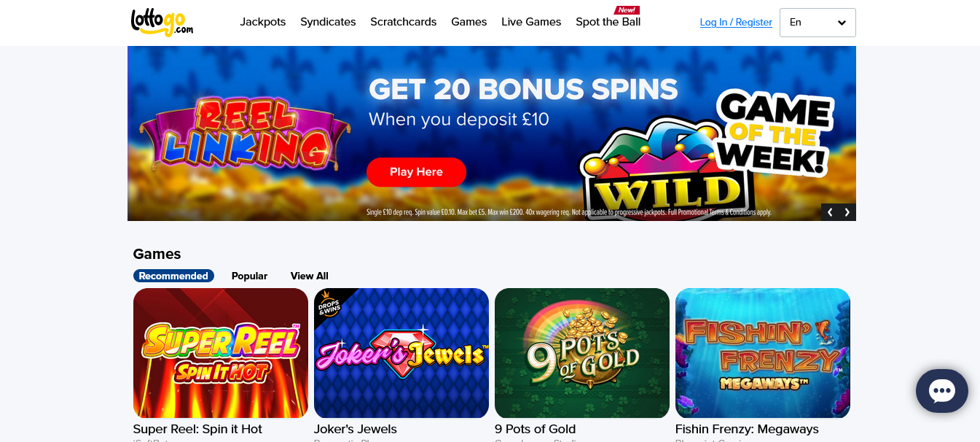Advance to next banner slide arrow
Image resolution: width=980 pixels, height=442 pixels.
click(847, 212)
